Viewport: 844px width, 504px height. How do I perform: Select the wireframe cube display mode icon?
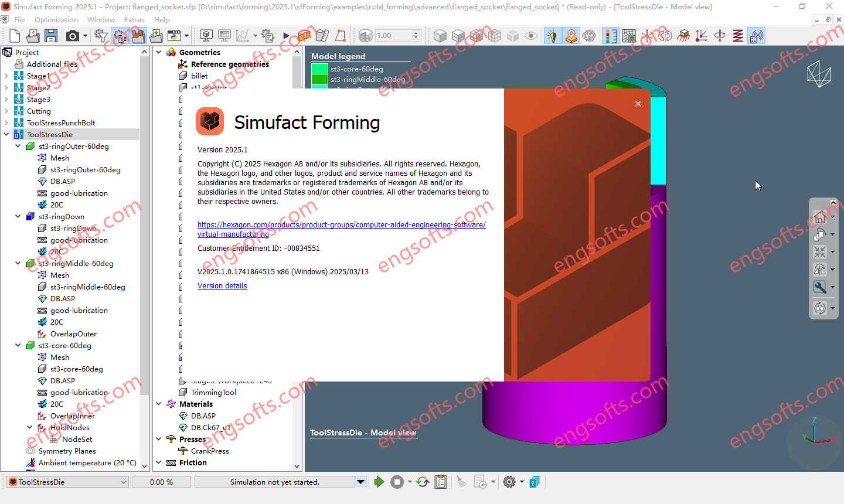[x=495, y=36]
